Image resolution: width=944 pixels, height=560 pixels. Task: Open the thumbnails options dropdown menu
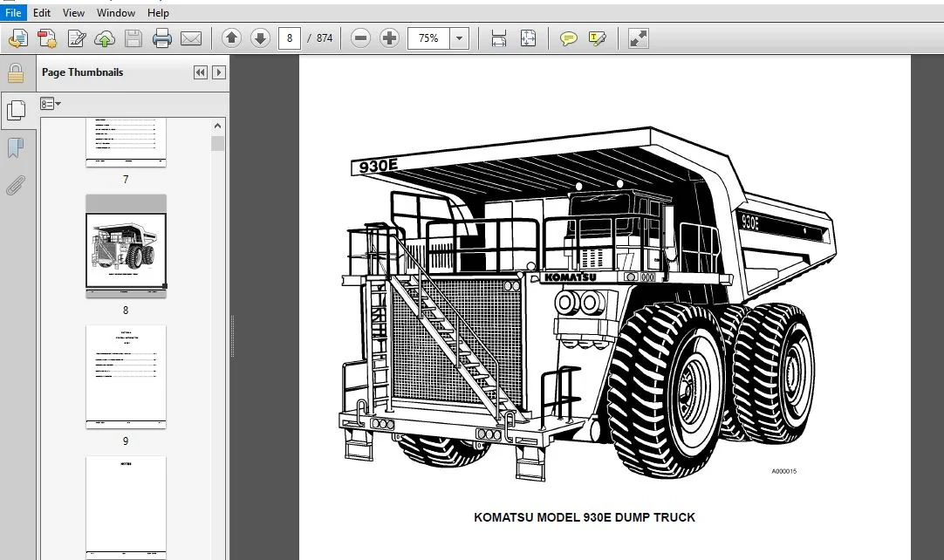tap(51, 104)
